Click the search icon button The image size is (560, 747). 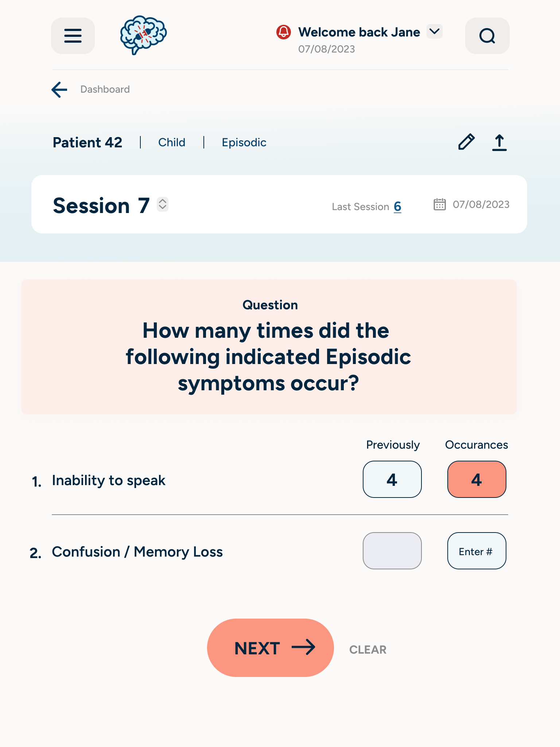click(487, 36)
